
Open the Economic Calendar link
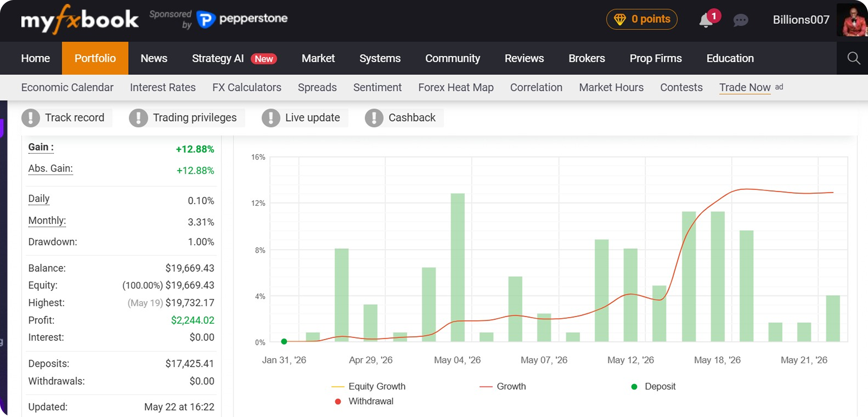click(67, 87)
